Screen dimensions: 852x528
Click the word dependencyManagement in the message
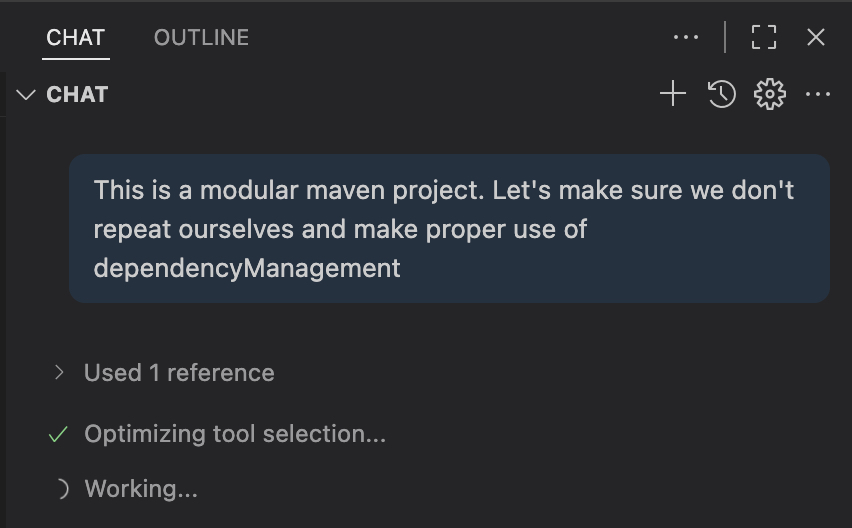coord(247,268)
